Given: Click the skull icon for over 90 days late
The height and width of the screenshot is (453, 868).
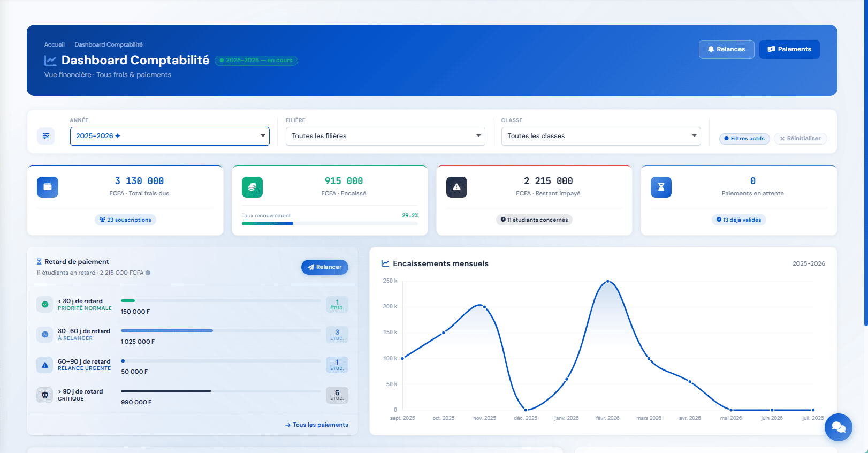Looking at the screenshot, I should point(45,395).
